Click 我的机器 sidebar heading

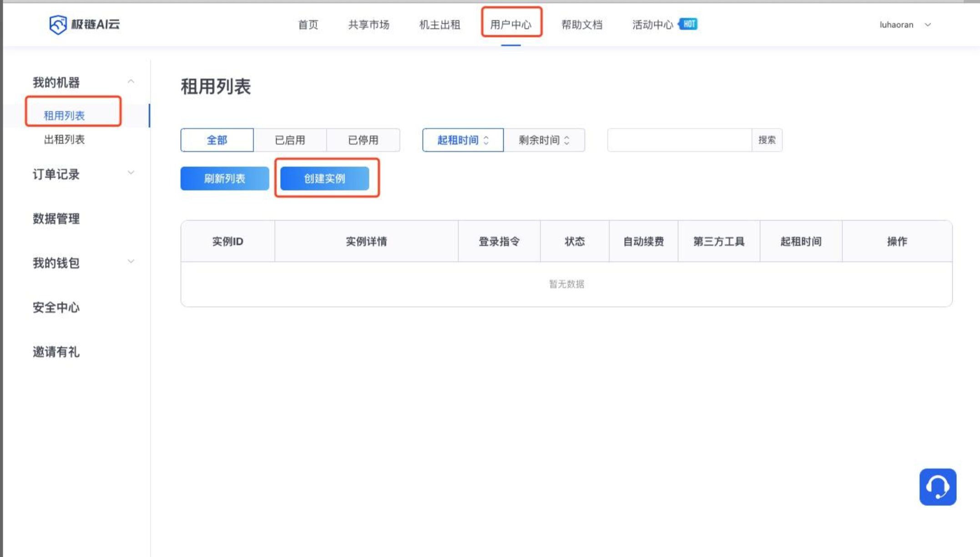coord(56,82)
